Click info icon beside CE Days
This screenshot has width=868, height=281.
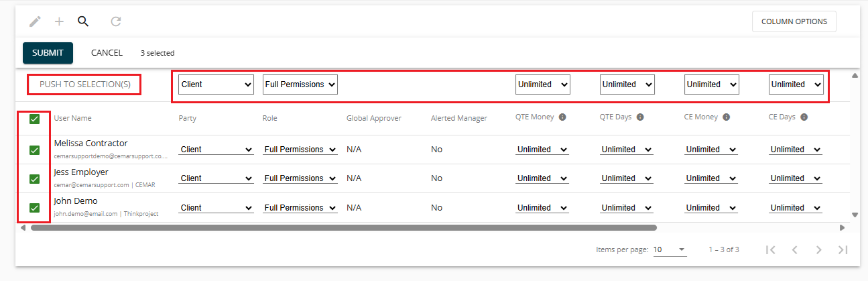[804, 117]
